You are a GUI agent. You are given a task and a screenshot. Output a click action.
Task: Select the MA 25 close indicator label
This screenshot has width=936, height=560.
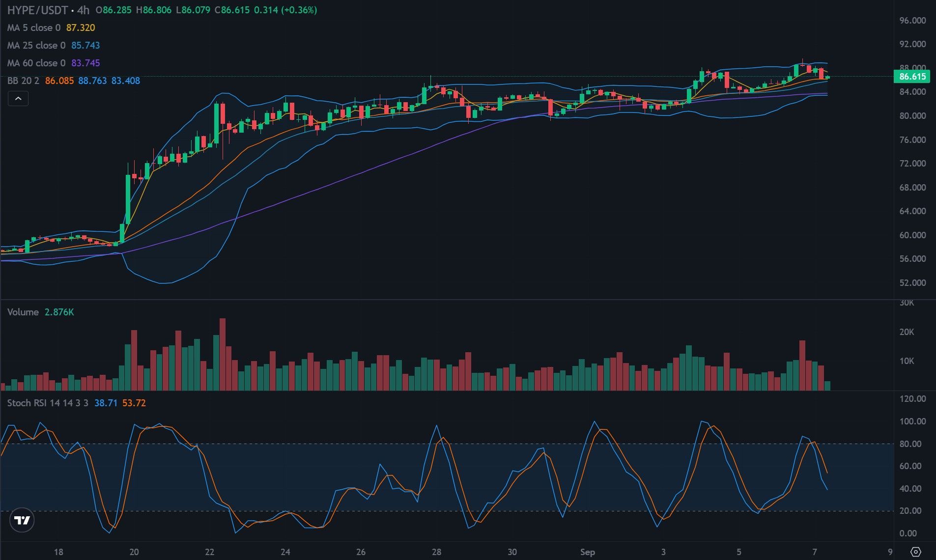pyautogui.click(x=36, y=45)
